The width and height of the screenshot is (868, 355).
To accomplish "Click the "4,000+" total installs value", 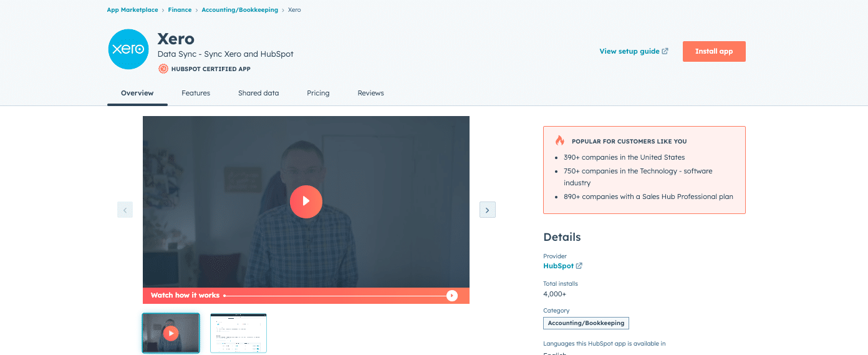I will (x=555, y=294).
